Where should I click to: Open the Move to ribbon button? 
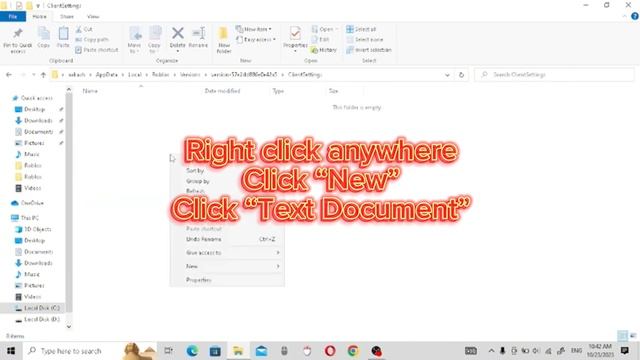(x=134, y=40)
